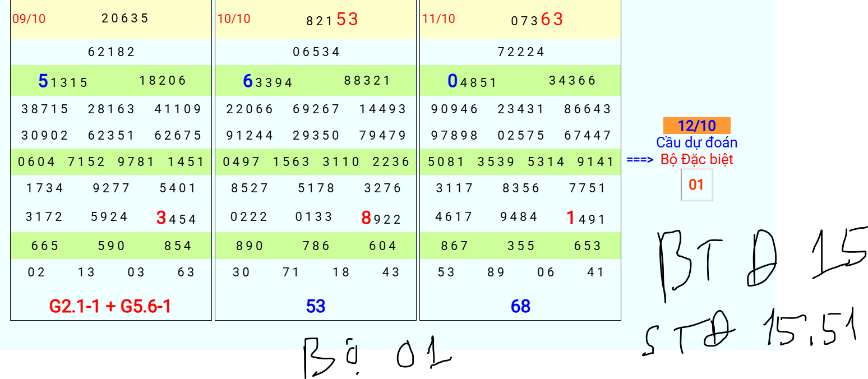868x379 pixels.
Task: Click the Cầu dự đoán text
Action: [x=696, y=143]
